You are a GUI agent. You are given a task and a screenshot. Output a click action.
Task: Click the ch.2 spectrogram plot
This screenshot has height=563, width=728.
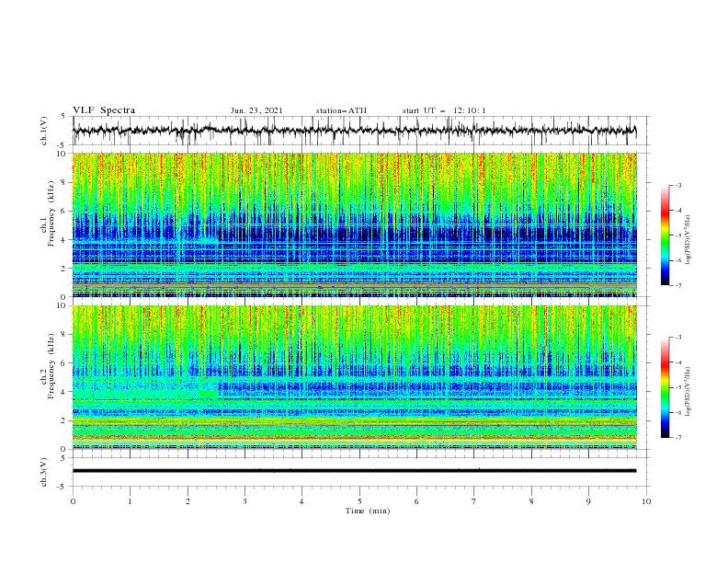[x=355, y=377]
